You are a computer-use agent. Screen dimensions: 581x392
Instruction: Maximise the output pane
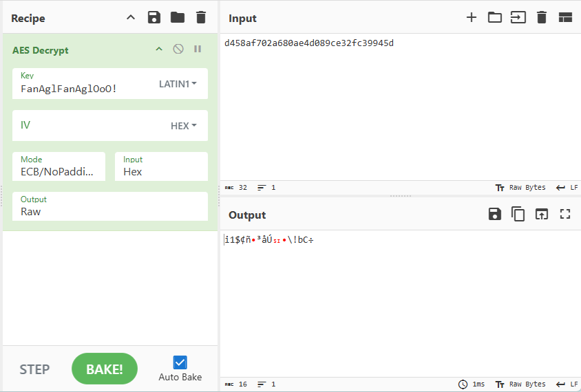[x=565, y=215]
